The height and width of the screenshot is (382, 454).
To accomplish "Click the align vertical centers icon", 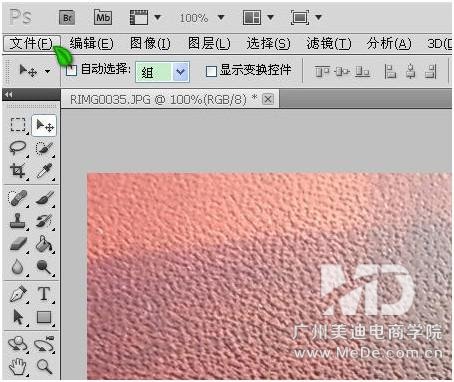I will pyautogui.click(x=342, y=71).
